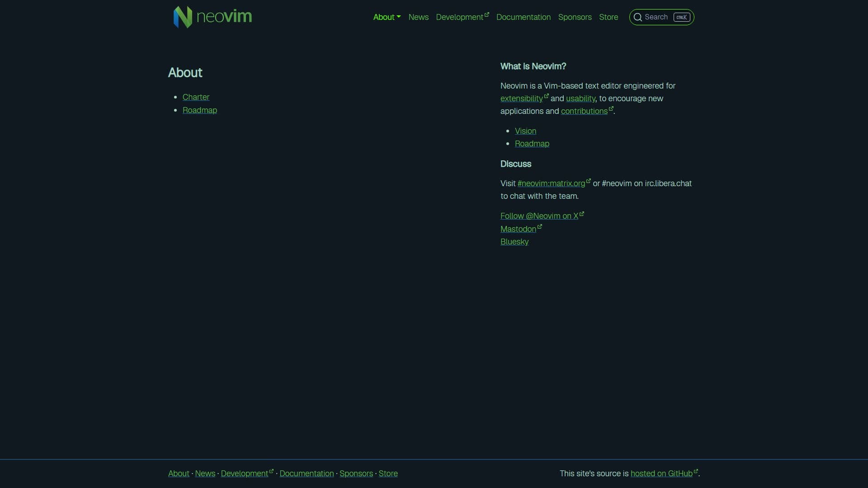Open the hosted on GitHub link

click(x=664, y=474)
